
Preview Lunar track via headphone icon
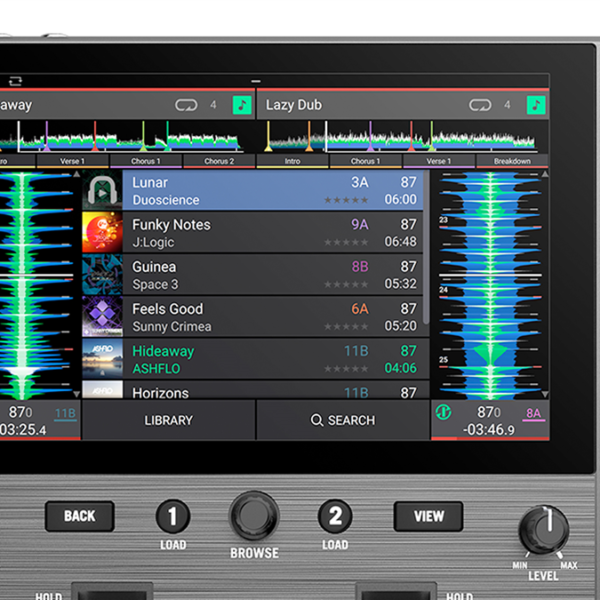pos(102,190)
